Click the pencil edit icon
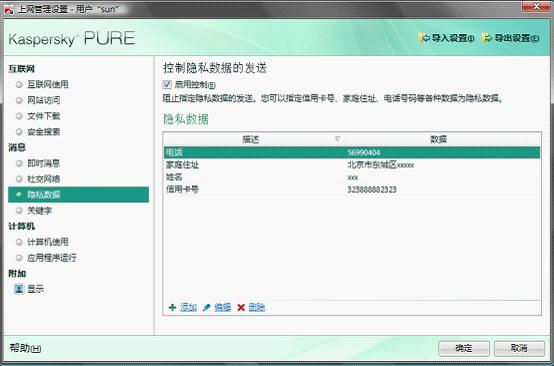Viewport: 554px width, 366px height. pos(207,307)
